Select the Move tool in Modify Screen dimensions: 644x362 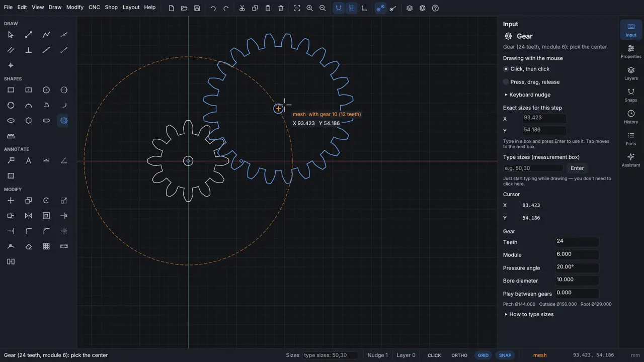tap(11, 201)
